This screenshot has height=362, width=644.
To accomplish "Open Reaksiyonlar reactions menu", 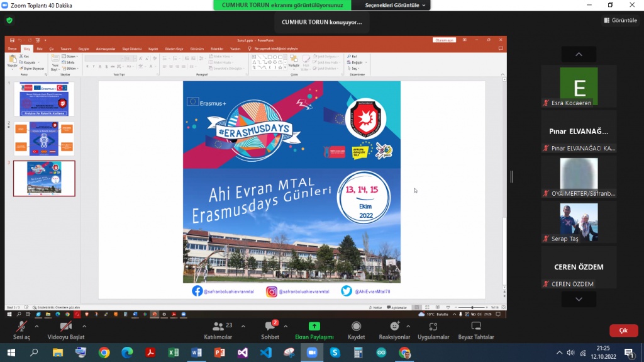I will pyautogui.click(x=394, y=326).
